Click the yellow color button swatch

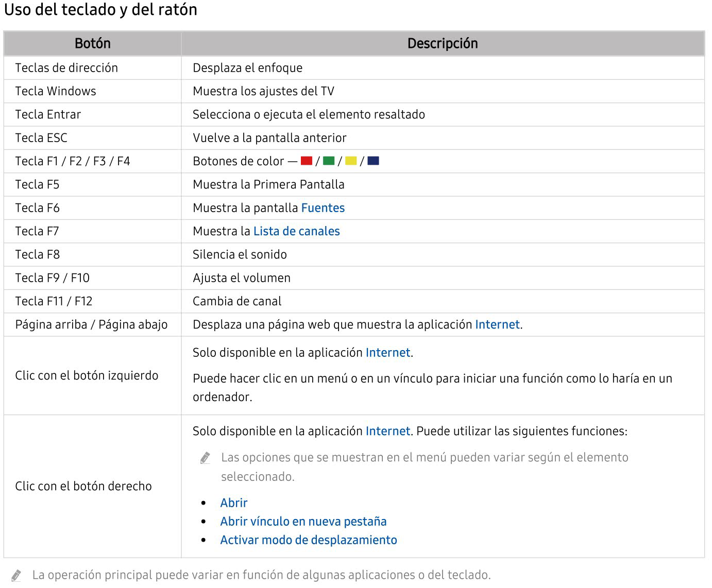coord(351,161)
